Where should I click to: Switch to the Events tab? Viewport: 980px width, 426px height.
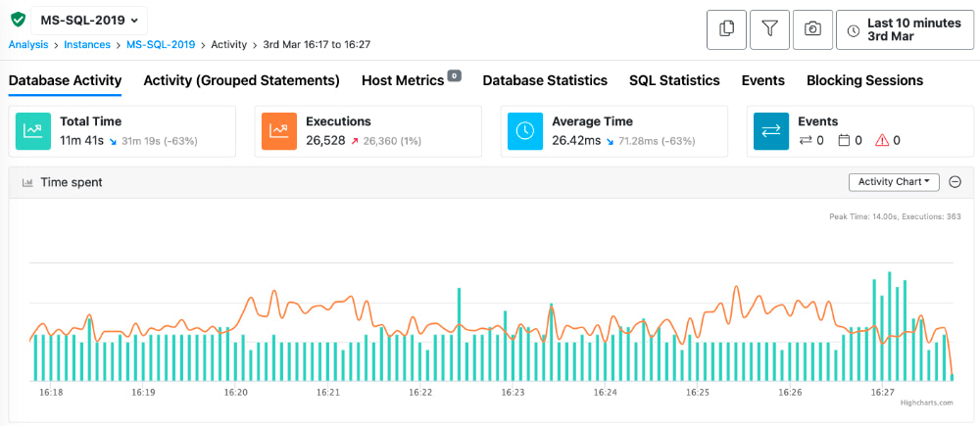[763, 80]
